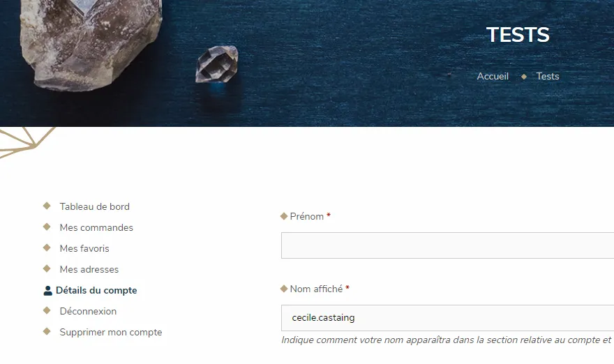Log out via Déconnexion link
The image size is (614, 364).
pos(88,311)
